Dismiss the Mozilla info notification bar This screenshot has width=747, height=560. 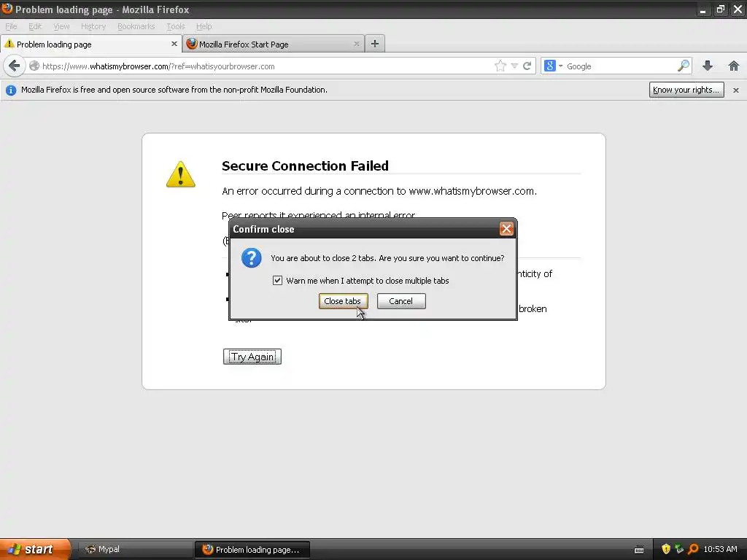pos(735,90)
